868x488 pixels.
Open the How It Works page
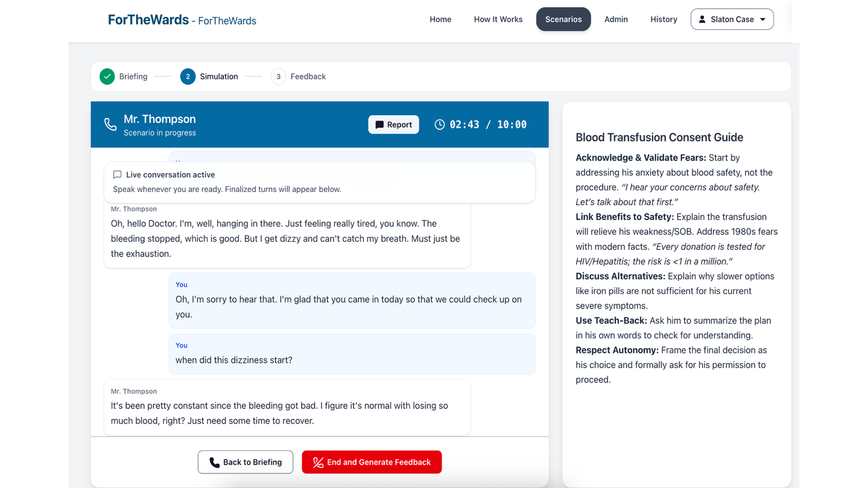pyautogui.click(x=497, y=19)
